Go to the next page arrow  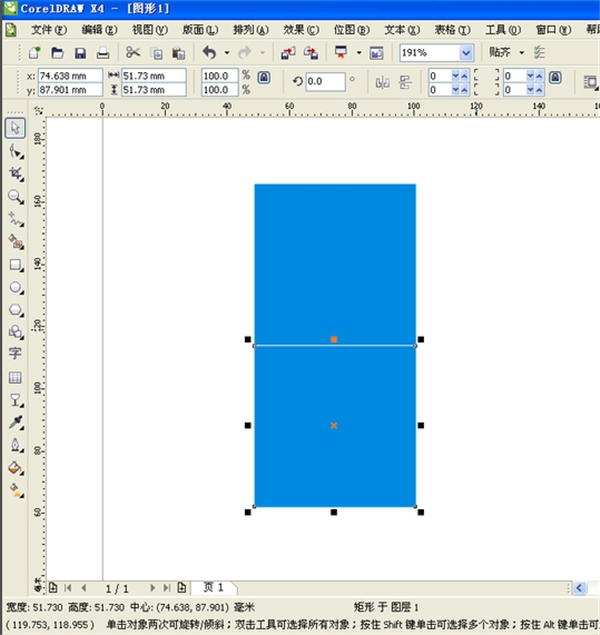152,588
